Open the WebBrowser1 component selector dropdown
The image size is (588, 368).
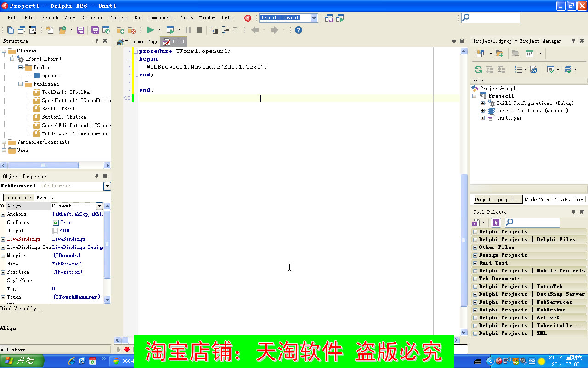click(107, 186)
